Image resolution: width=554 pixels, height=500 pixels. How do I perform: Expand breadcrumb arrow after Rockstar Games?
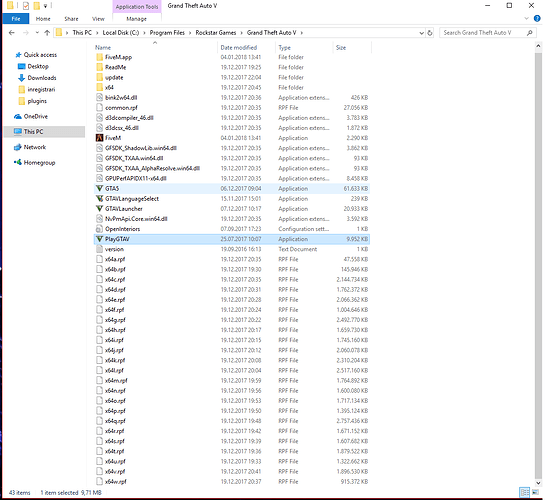click(242, 33)
